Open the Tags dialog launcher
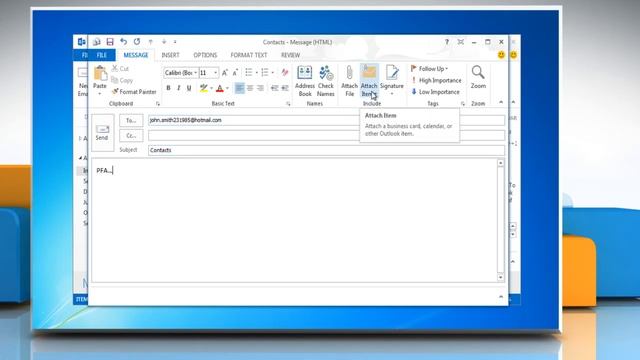 click(x=462, y=104)
